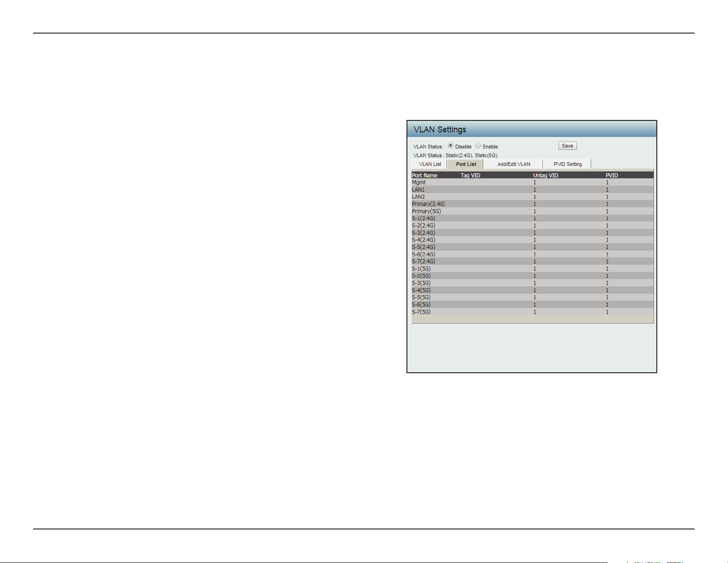The image size is (728, 563).
Task: Click the Port Name column header
Action: (424, 175)
